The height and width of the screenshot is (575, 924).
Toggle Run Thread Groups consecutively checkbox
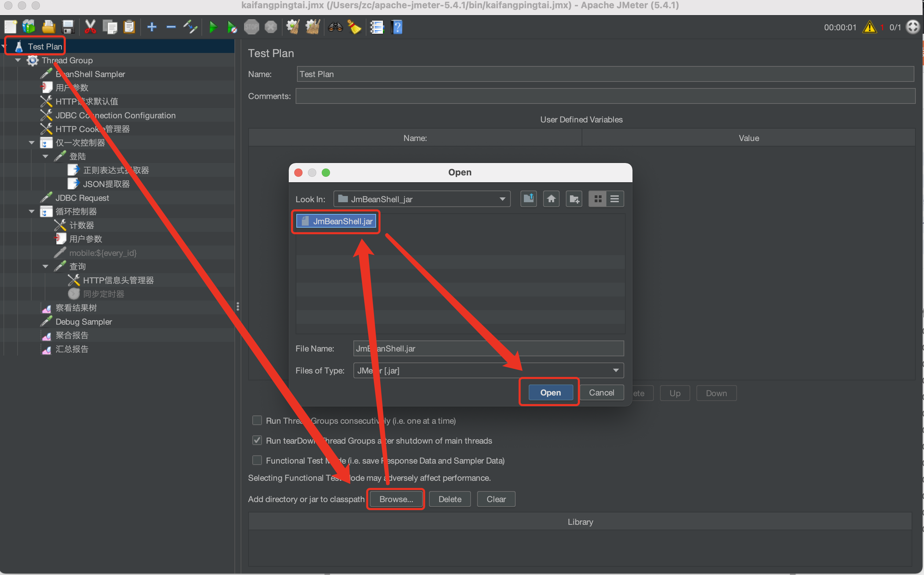256,419
